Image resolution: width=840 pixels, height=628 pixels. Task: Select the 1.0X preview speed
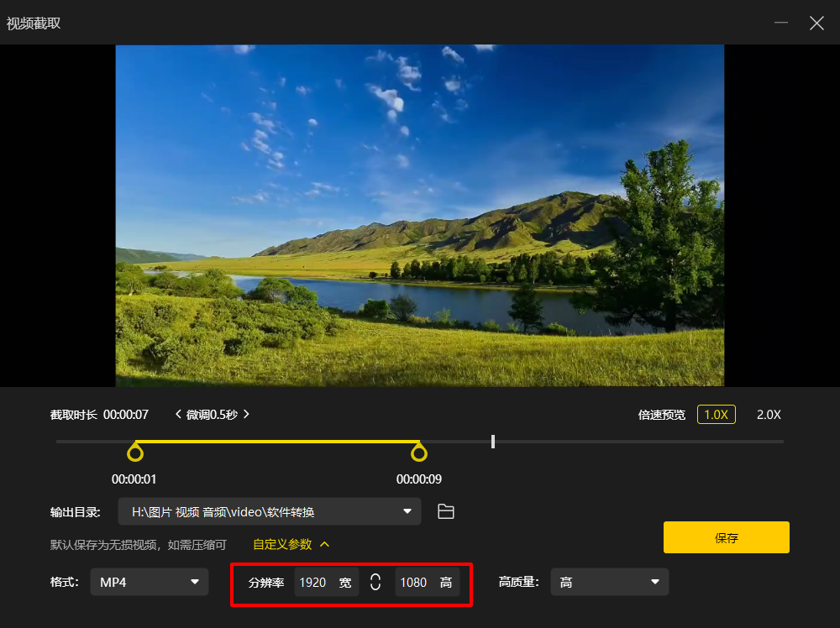point(717,415)
